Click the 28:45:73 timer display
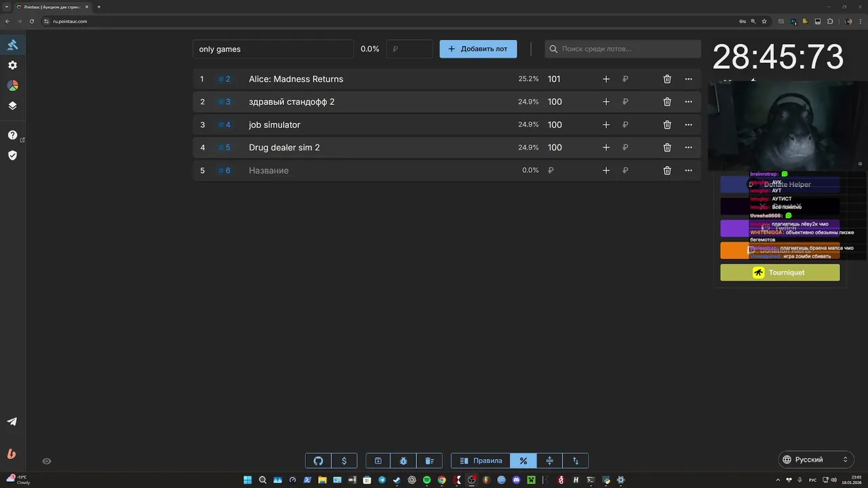This screenshot has height=488, width=868. (778, 57)
